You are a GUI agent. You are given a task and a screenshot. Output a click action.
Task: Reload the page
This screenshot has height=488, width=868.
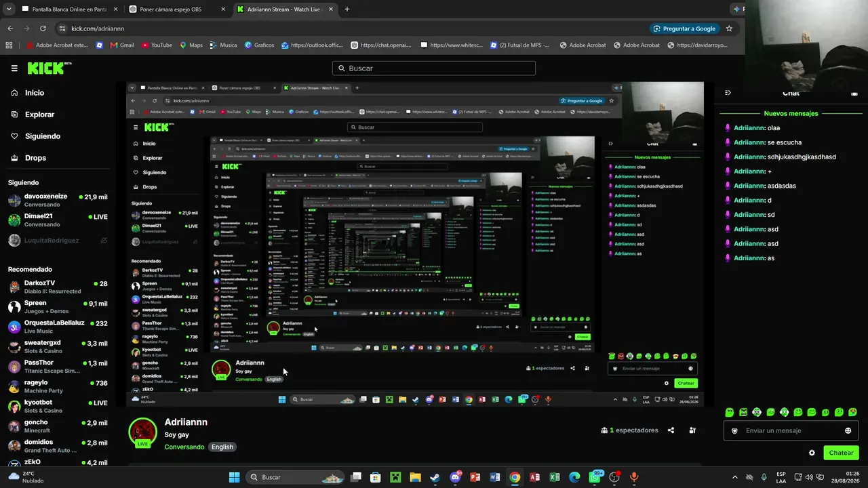43,28
